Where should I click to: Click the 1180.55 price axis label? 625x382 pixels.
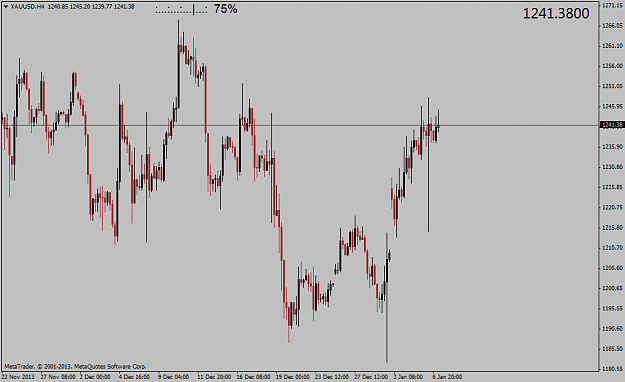[613, 369]
